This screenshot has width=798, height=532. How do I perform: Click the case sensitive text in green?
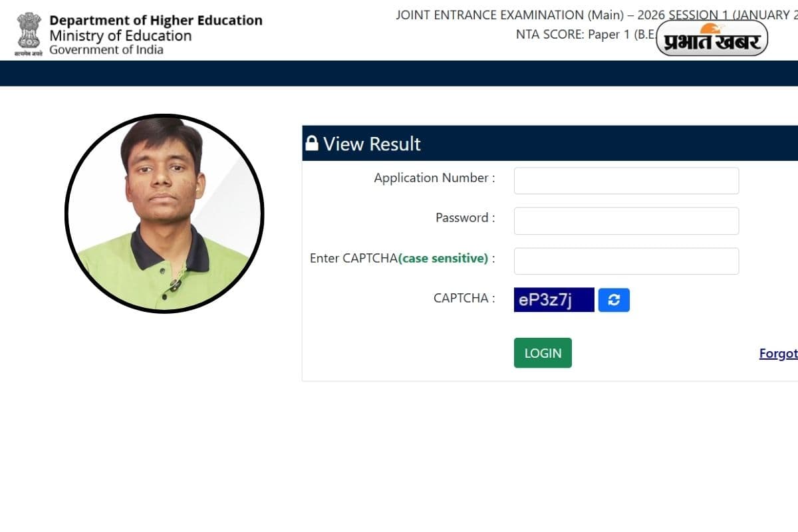coord(444,258)
